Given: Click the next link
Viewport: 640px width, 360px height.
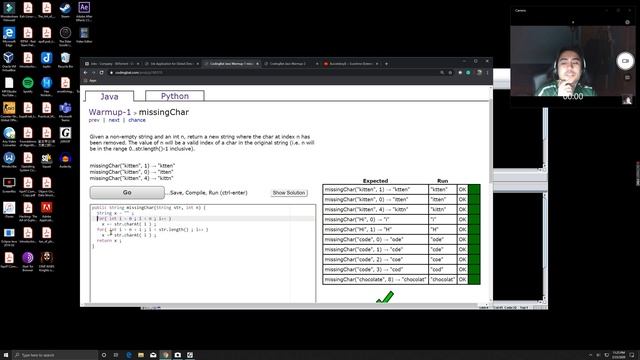Looking at the screenshot, I should (x=114, y=120).
